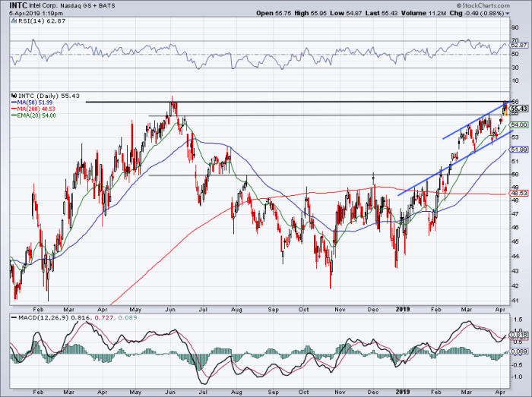Click the Intel Corp. company name
Screen dimensions: 532x397
click(x=43, y=6)
